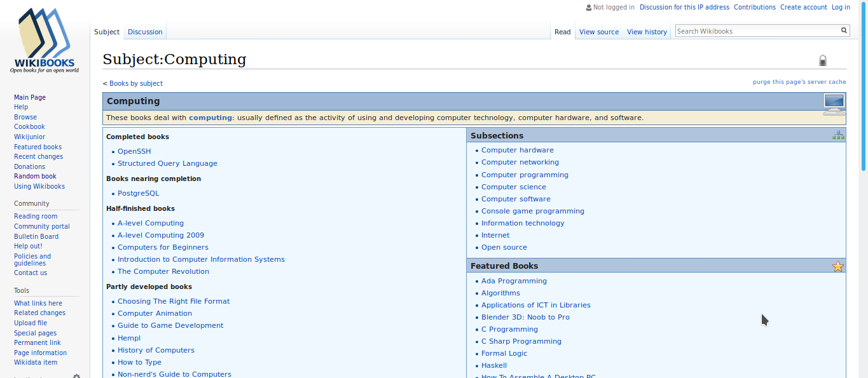Open the Contributions link
The width and height of the screenshot is (868, 378).
[755, 8]
